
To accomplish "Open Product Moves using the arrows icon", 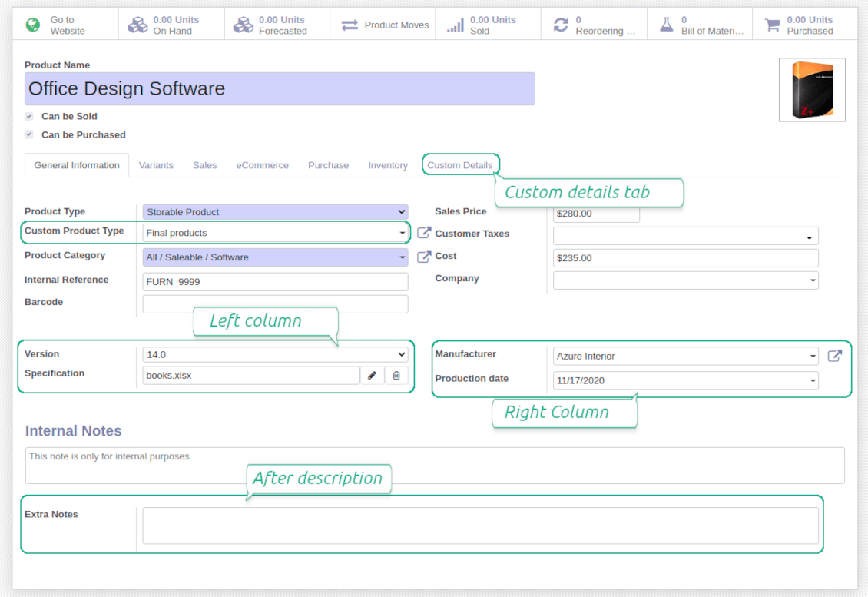I will (x=350, y=24).
